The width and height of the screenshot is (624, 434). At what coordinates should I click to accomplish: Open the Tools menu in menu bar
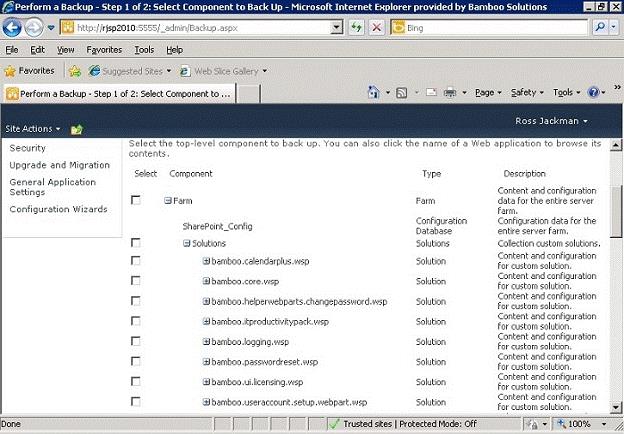144,50
